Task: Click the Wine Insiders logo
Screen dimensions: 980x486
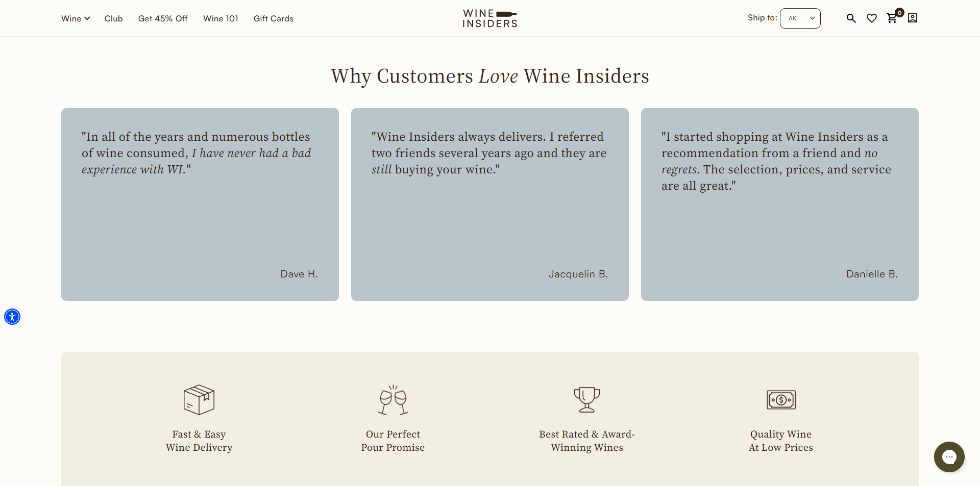Action: pyautogui.click(x=489, y=18)
